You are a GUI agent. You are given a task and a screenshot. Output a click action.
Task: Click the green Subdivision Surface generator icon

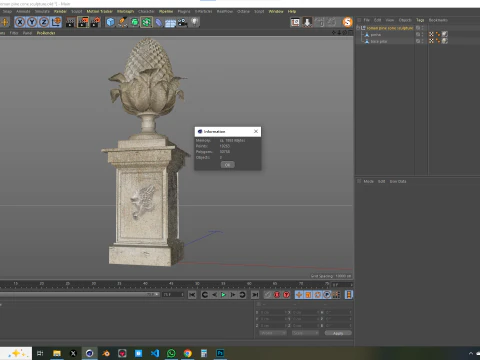pos(134,22)
